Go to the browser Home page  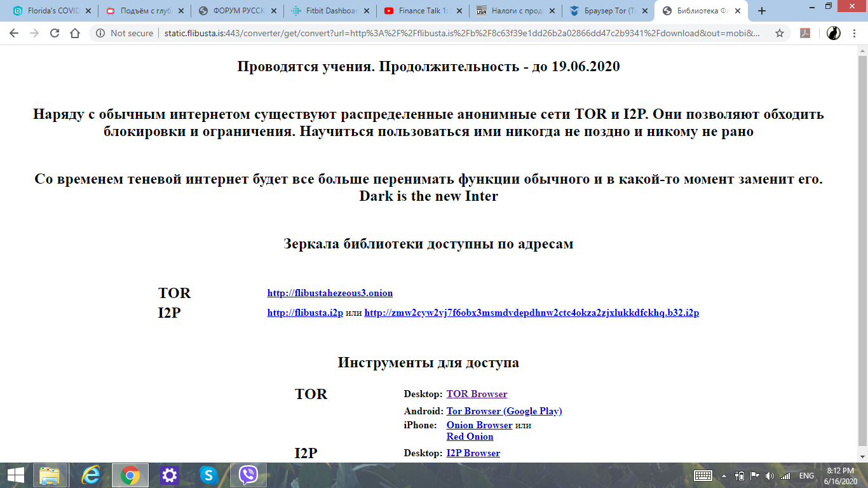pyautogui.click(x=75, y=34)
